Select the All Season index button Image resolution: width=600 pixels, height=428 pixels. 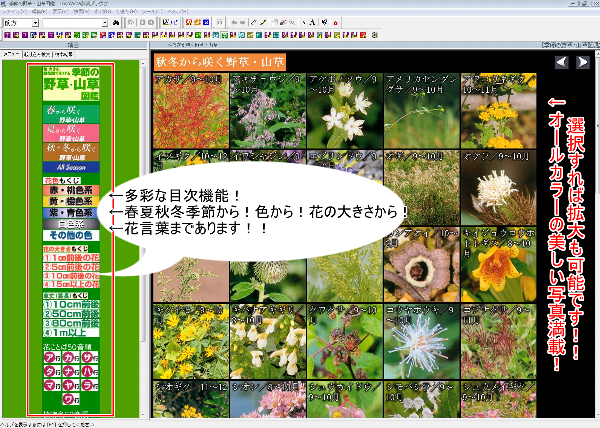point(71,167)
